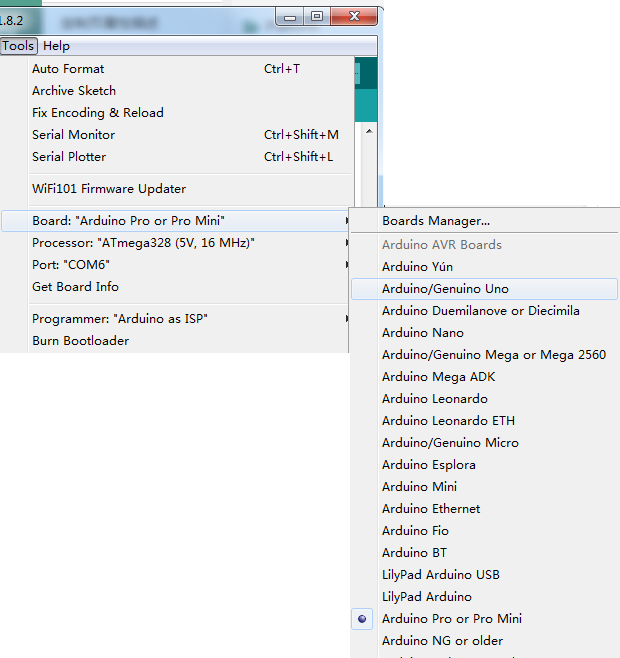The height and width of the screenshot is (658, 620).
Task: Choose Archive Sketch
Action: 175,91
